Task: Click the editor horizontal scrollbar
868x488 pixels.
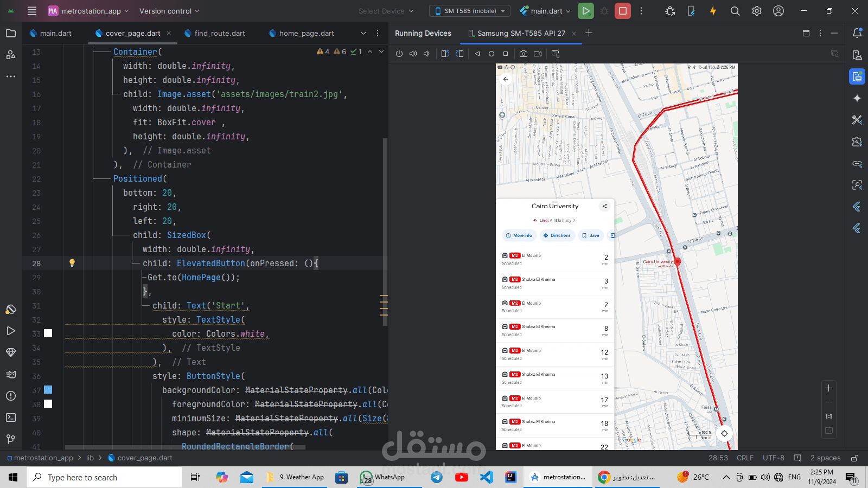Action: click(185, 447)
